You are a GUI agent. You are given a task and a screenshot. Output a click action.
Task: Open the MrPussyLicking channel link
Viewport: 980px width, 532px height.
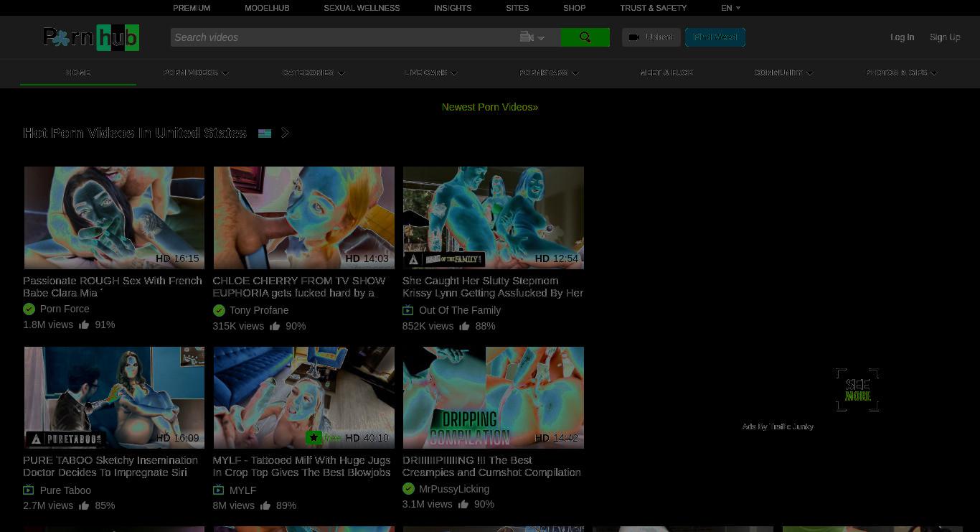coord(454,489)
